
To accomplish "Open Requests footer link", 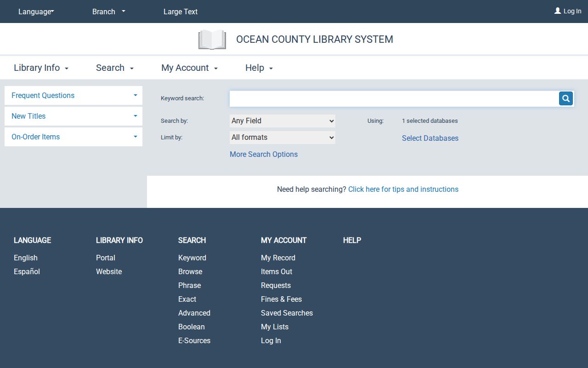I will 276,285.
